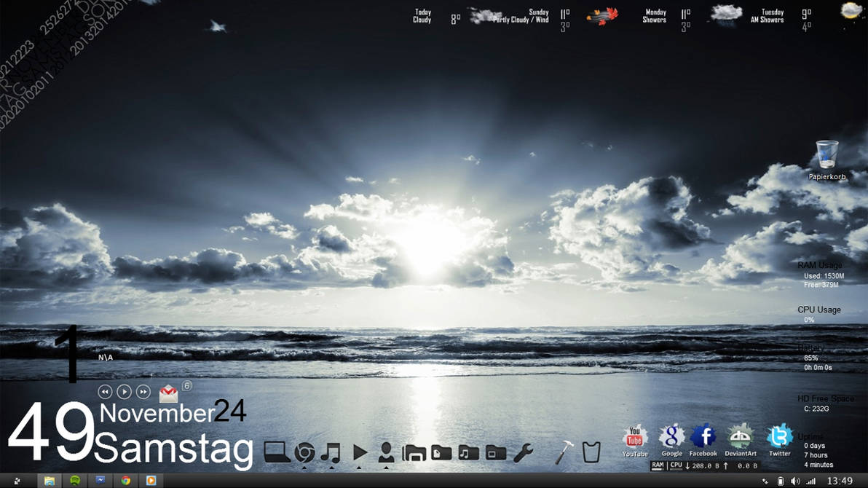Viewport: 868px width, 488px height.
Task: Open the Google search shortcut
Action: [x=670, y=437]
